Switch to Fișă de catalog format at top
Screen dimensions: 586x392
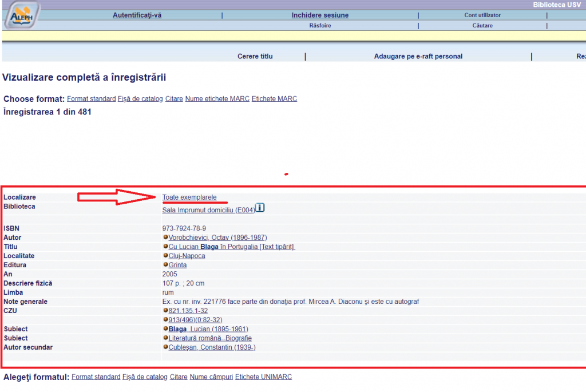[140, 99]
